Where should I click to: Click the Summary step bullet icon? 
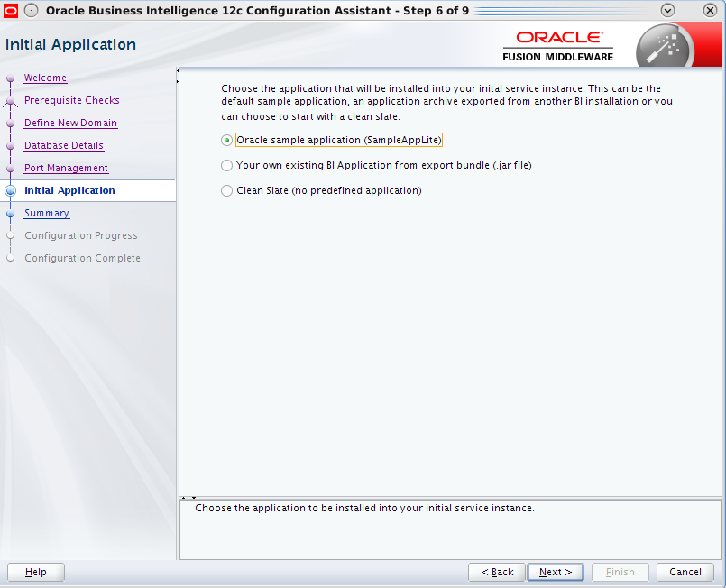click(x=10, y=214)
